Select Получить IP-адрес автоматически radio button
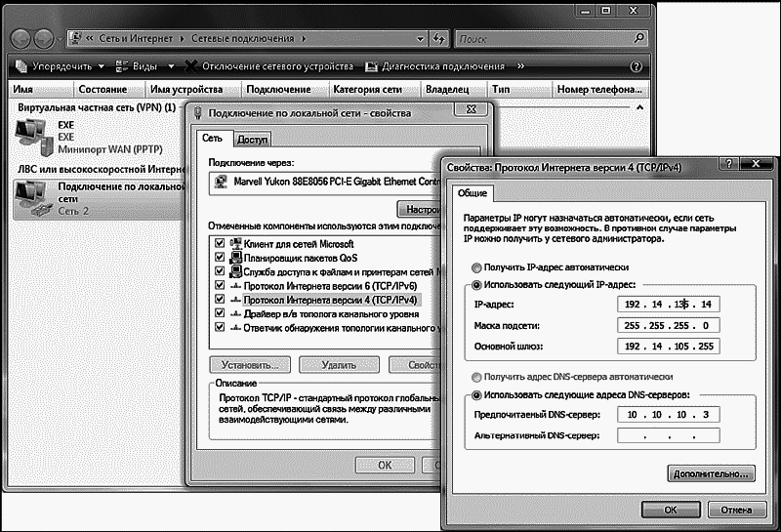Screen dimensions: 781x532 click(x=475, y=266)
